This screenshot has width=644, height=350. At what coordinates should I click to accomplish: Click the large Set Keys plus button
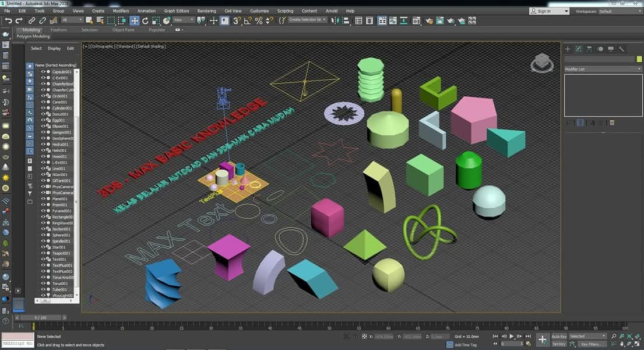(542, 339)
